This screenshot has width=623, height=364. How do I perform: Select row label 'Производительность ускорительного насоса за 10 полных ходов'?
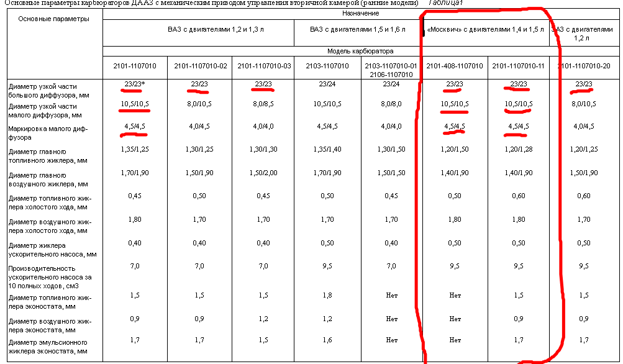coord(50,277)
